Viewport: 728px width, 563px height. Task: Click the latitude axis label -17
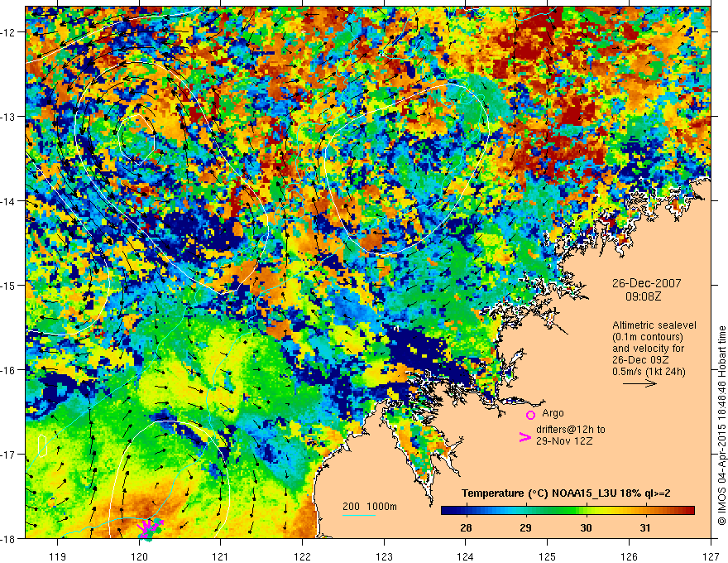tap(8, 454)
